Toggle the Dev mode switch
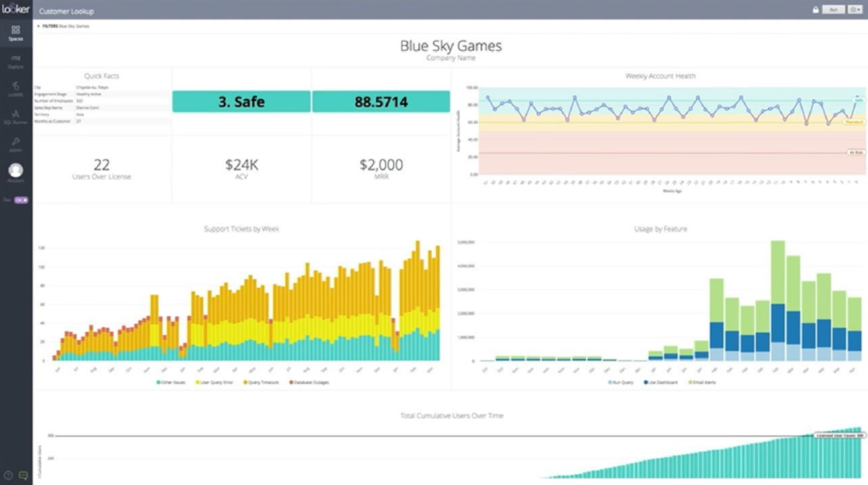868x485 pixels. (x=21, y=200)
